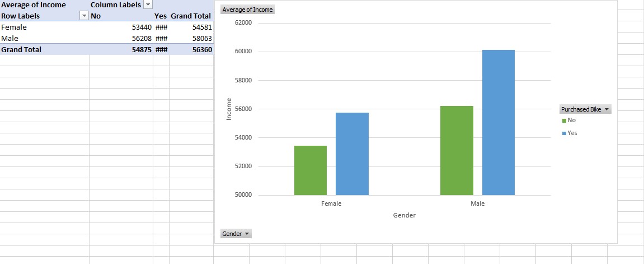This screenshot has height=264, width=644.
Task: Select the Gender horizontal axis title
Action: pos(405,215)
